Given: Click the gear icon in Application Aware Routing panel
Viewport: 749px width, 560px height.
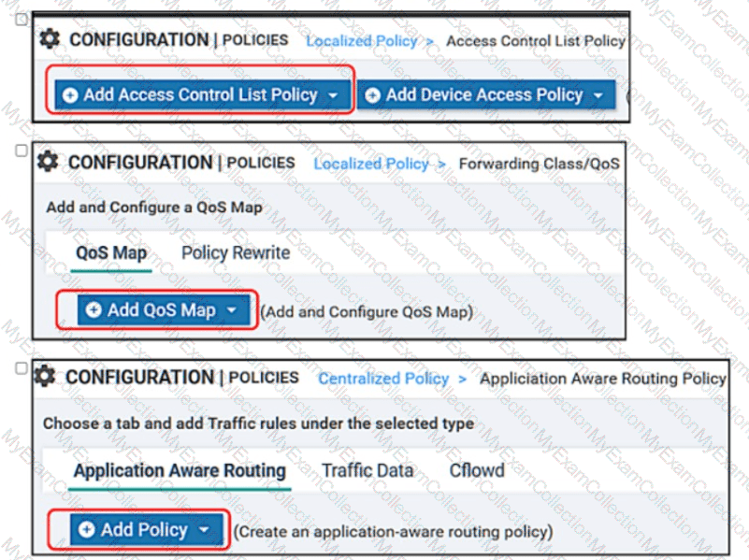Looking at the screenshot, I should 46,377.
